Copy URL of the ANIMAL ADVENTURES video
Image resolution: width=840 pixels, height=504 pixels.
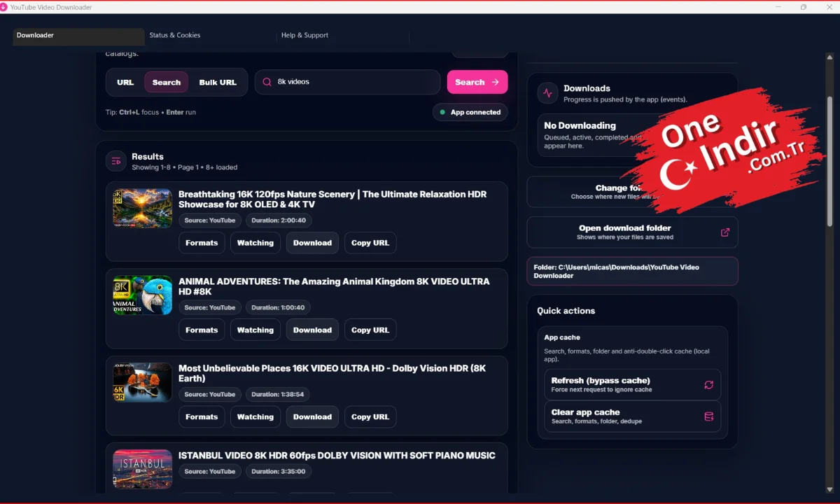point(370,330)
